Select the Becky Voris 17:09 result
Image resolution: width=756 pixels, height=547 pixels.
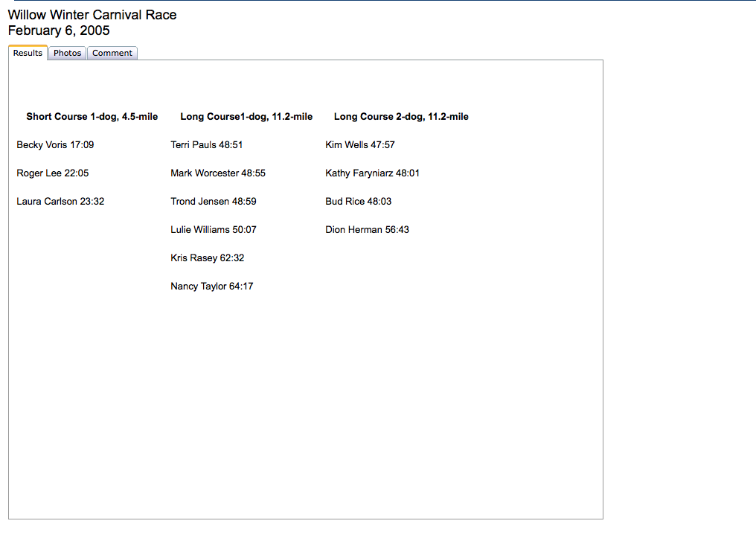56,144
